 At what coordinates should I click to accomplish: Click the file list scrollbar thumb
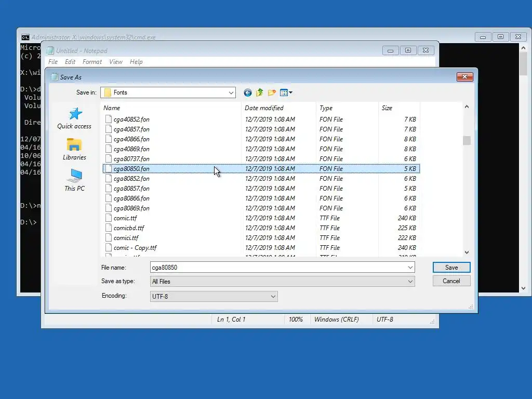coord(467,140)
